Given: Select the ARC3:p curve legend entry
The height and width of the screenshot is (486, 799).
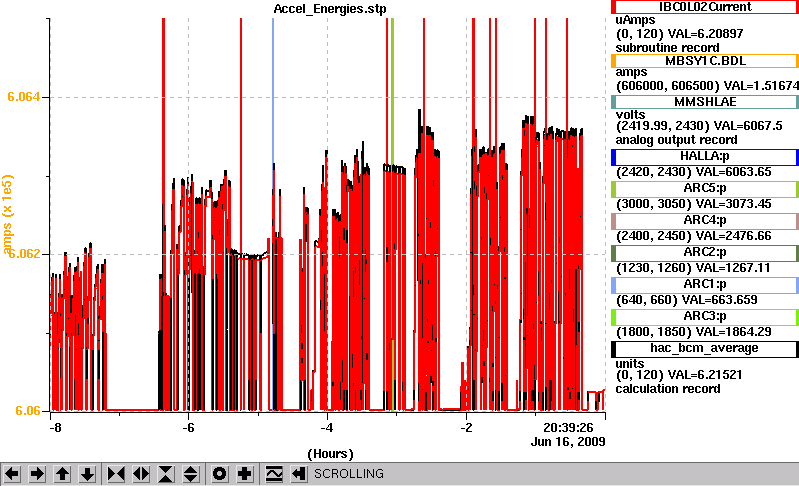Looking at the screenshot, I should coord(705,317).
